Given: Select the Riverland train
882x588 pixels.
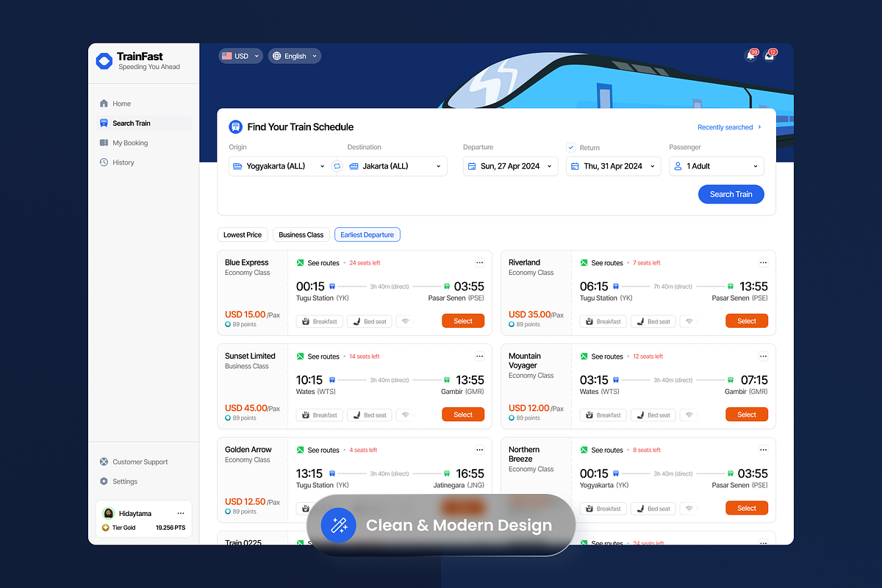Looking at the screenshot, I should click(x=747, y=321).
